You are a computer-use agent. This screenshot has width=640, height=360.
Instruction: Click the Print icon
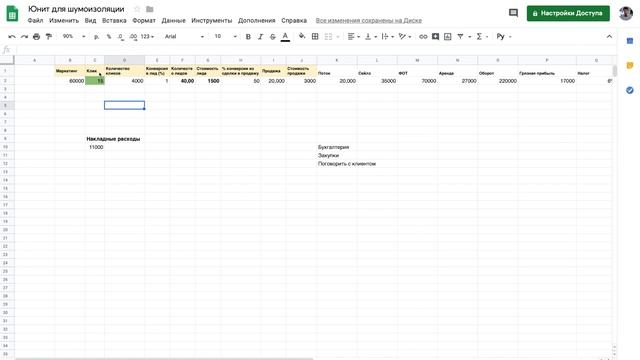pos(36,37)
